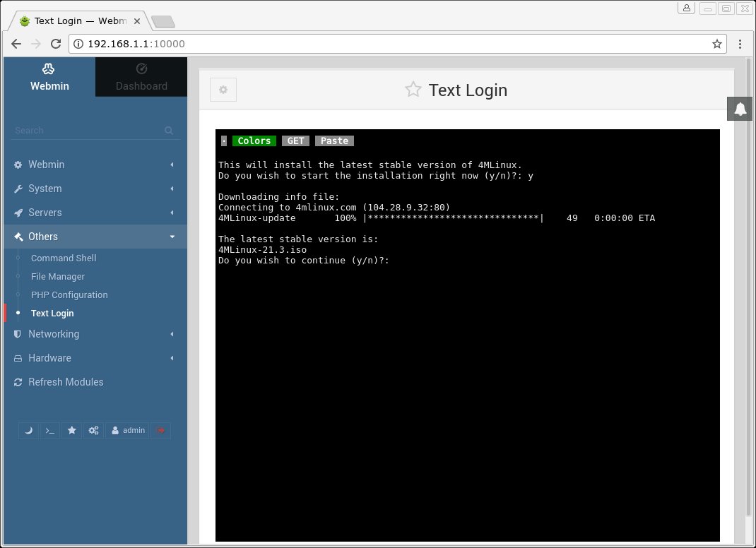Image resolution: width=756 pixels, height=548 pixels.
Task: Expand the Hardware menu category
Action: coord(95,358)
